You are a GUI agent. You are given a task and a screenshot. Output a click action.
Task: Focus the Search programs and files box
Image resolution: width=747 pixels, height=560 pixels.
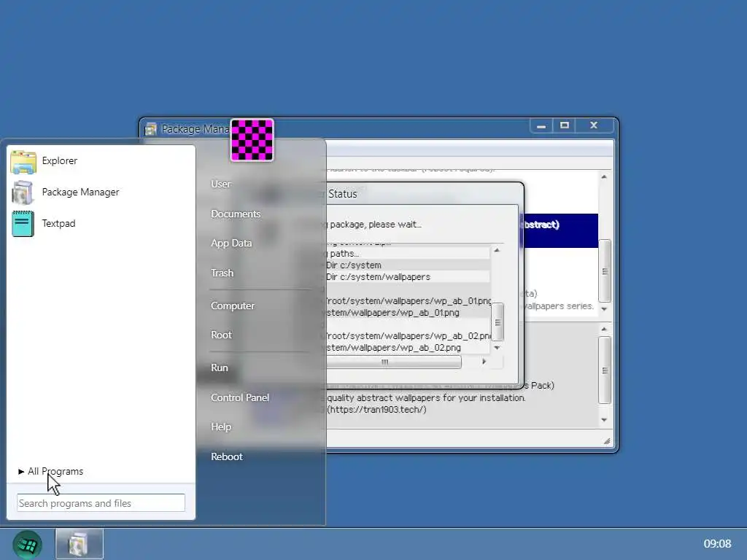(x=101, y=503)
